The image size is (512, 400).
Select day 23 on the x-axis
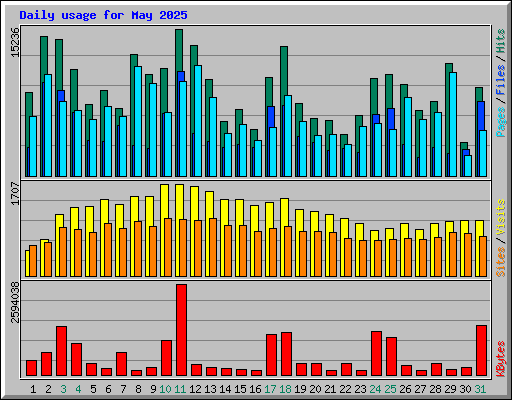pyautogui.click(x=360, y=389)
